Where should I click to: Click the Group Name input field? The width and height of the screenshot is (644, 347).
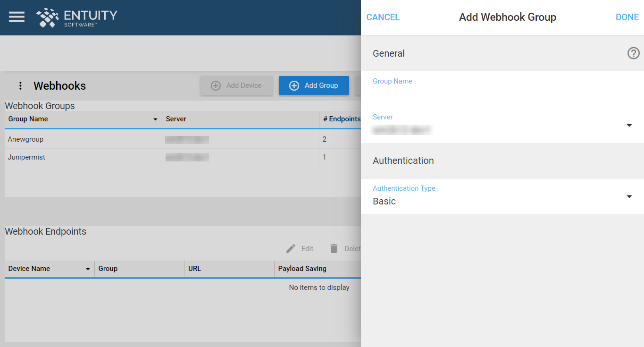click(x=472, y=93)
